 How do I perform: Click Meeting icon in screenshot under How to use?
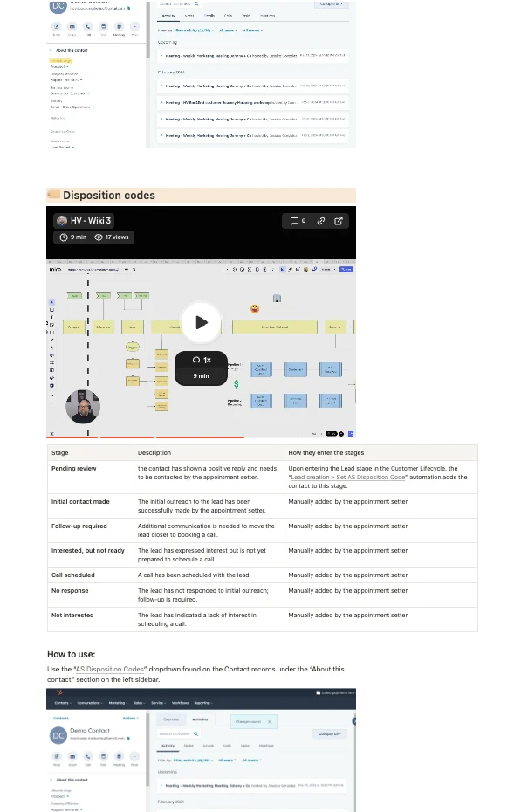(119, 757)
